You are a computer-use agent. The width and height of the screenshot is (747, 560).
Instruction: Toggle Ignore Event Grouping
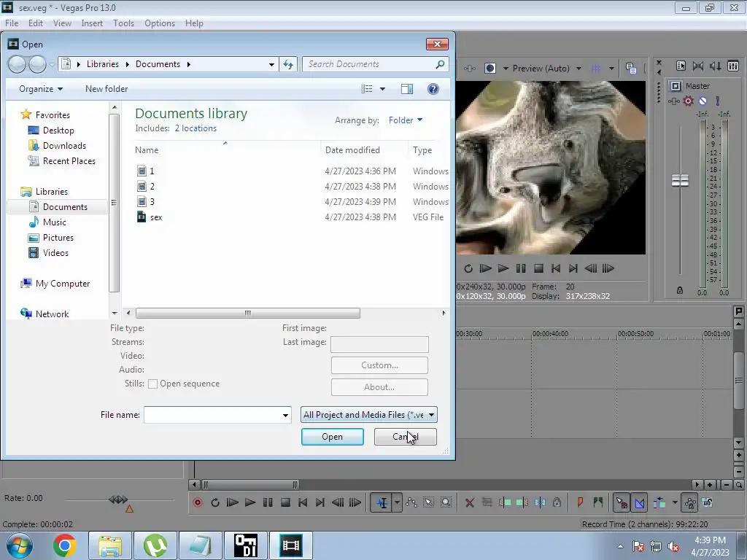click(708, 502)
